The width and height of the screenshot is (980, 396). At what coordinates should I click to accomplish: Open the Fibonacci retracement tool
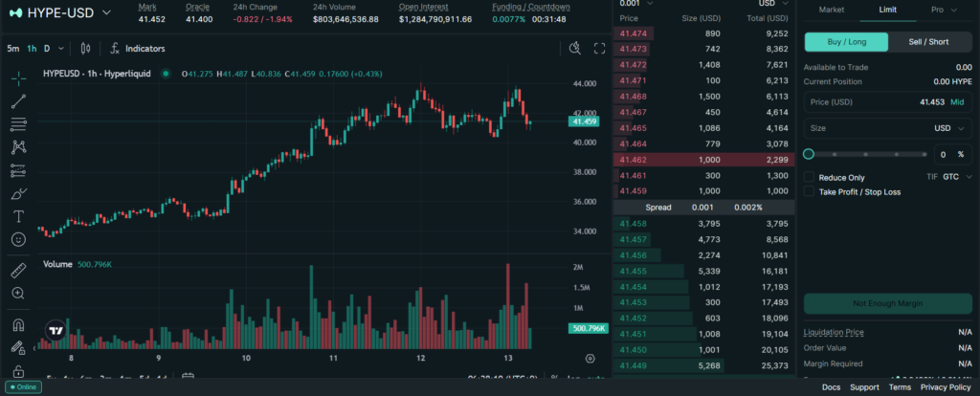(19, 124)
